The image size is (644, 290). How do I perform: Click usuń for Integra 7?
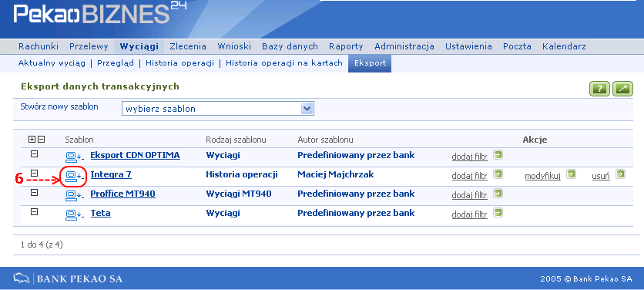601,176
